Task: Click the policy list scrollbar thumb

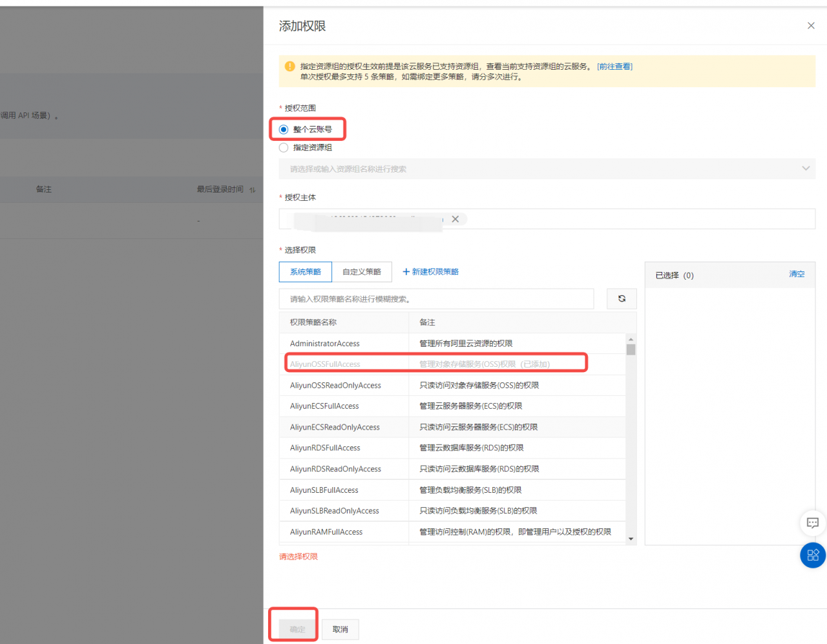Action: (x=631, y=349)
